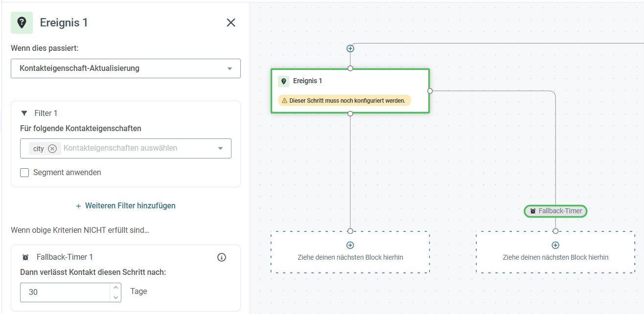The height and width of the screenshot is (314, 644).
Task: Decrease the fallback timer days value
Action: [x=115, y=297]
